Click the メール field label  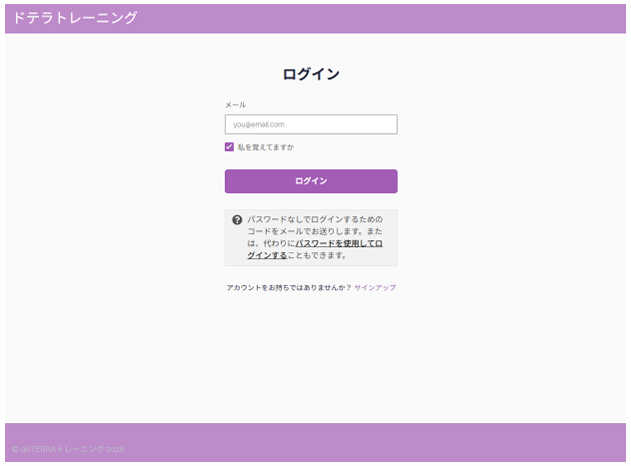coord(235,105)
